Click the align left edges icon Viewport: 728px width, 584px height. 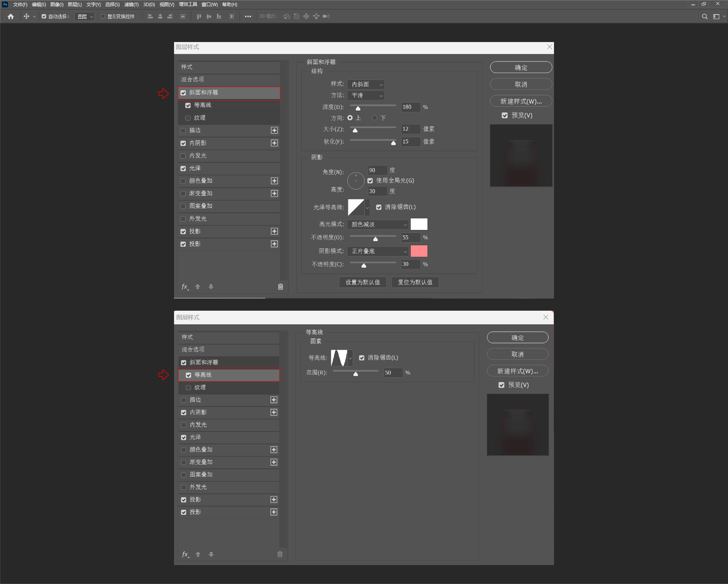click(x=150, y=16)
